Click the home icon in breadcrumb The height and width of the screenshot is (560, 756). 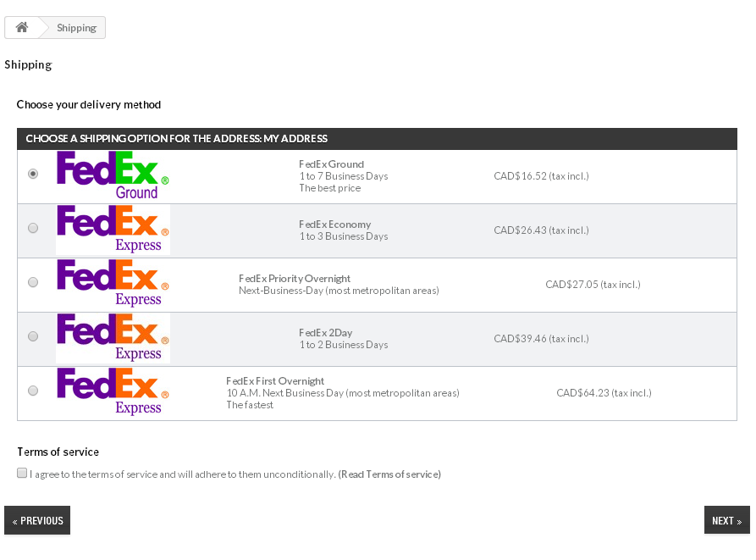click(22, 27)
